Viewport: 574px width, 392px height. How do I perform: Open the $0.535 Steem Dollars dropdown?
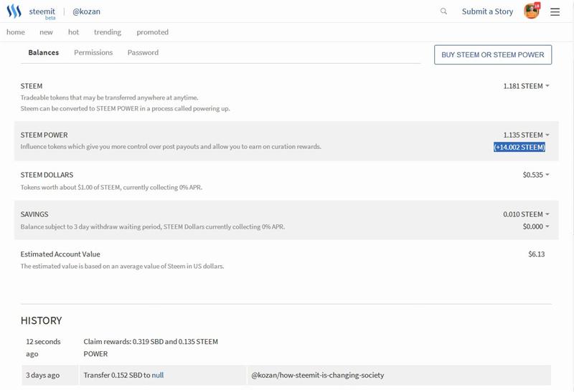coord(536,175)
